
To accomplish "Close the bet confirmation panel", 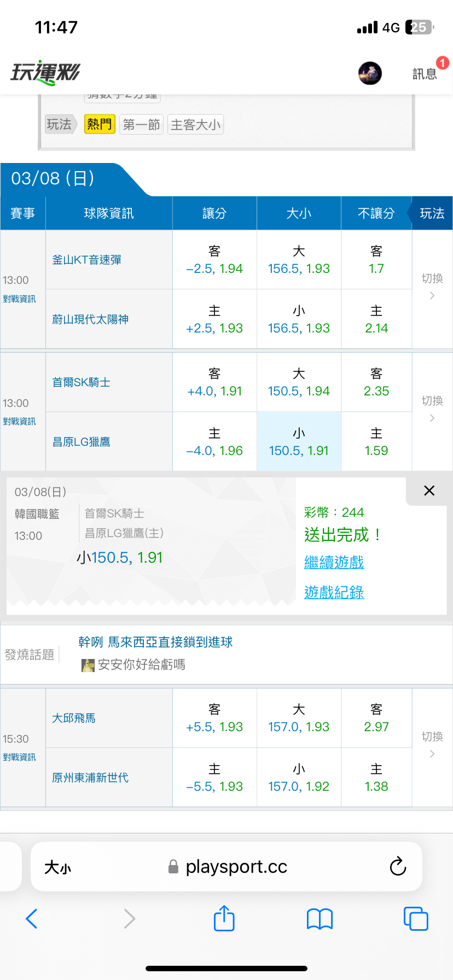I will (429, 491).
